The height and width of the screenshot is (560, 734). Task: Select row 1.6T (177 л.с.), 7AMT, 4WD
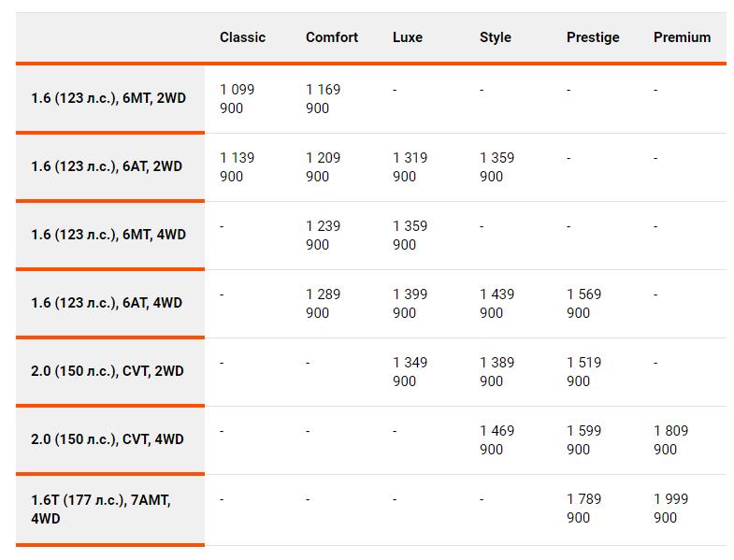pyautogui.click(x=371, y=510)
